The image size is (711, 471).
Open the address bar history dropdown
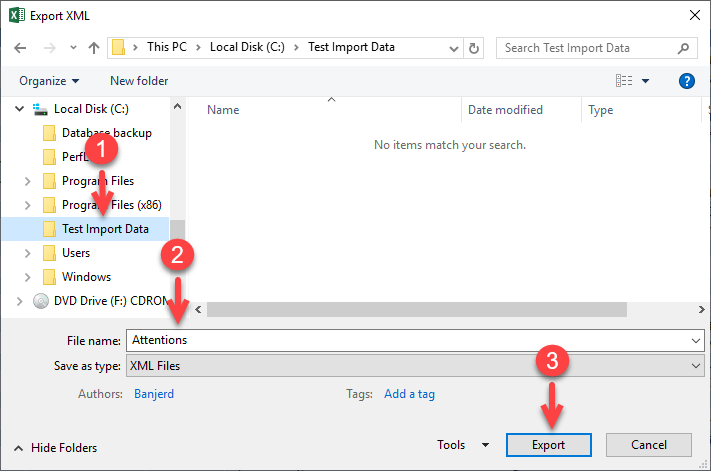[453, 49]
